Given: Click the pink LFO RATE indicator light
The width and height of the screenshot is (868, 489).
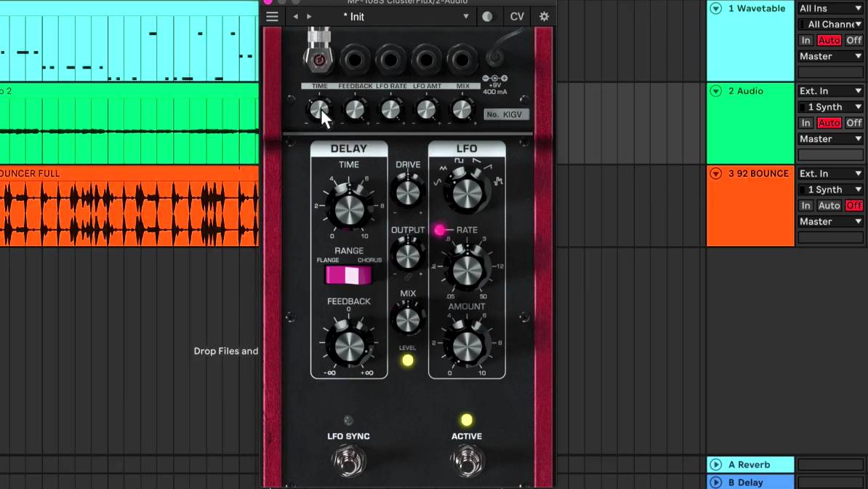Looking at the screenshot, I should click(440, 229).
